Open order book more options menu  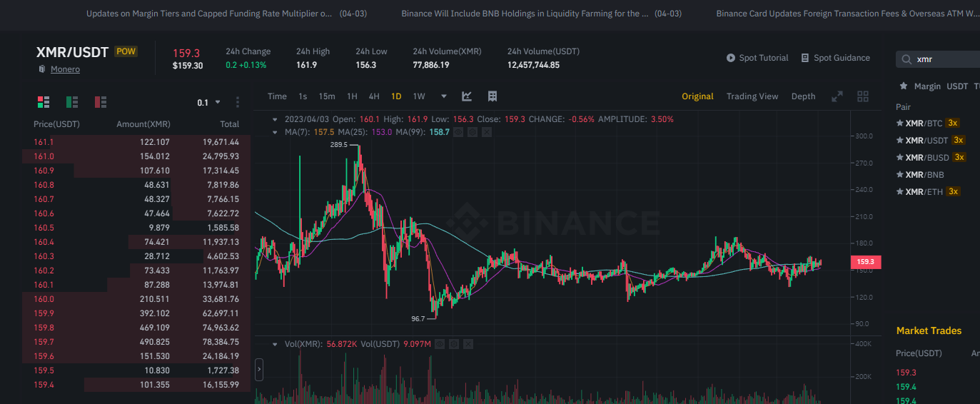(x=238, y=102)
